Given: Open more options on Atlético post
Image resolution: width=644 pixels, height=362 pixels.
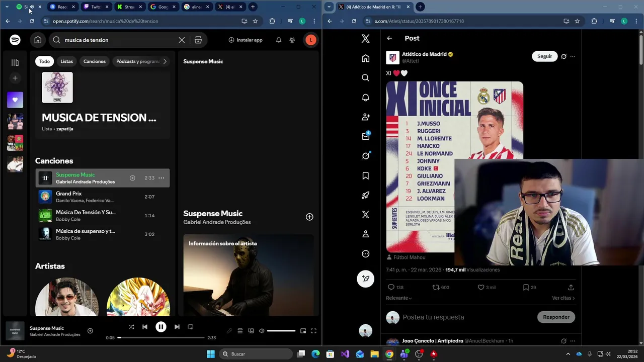Looking at the screenshot, I should tap(573, 56).
